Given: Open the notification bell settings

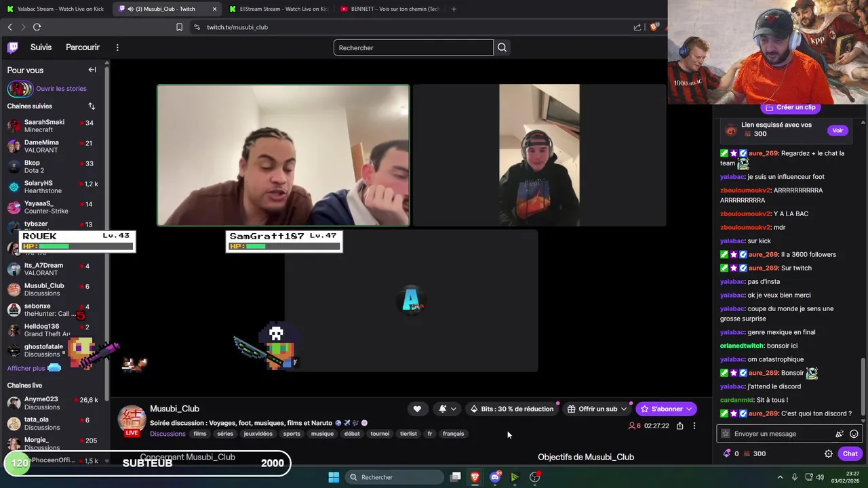Looking at the screenshot, I should point(447,409).
